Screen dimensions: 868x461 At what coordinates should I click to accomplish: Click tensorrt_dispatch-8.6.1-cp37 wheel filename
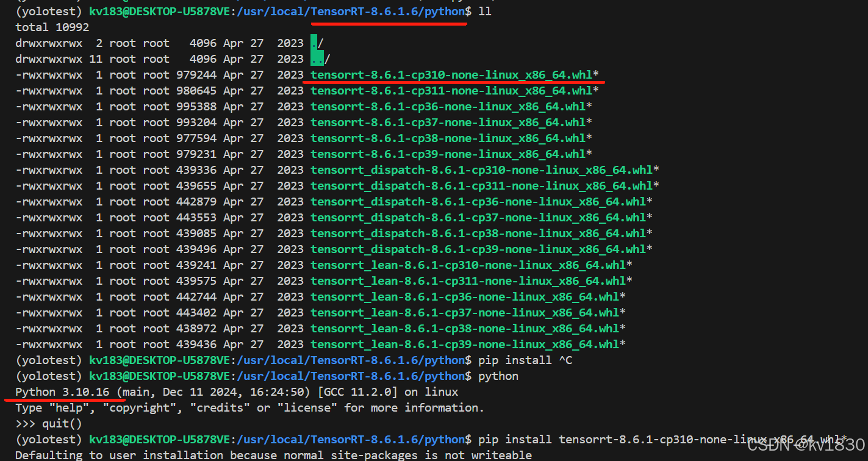pos(478,218)
